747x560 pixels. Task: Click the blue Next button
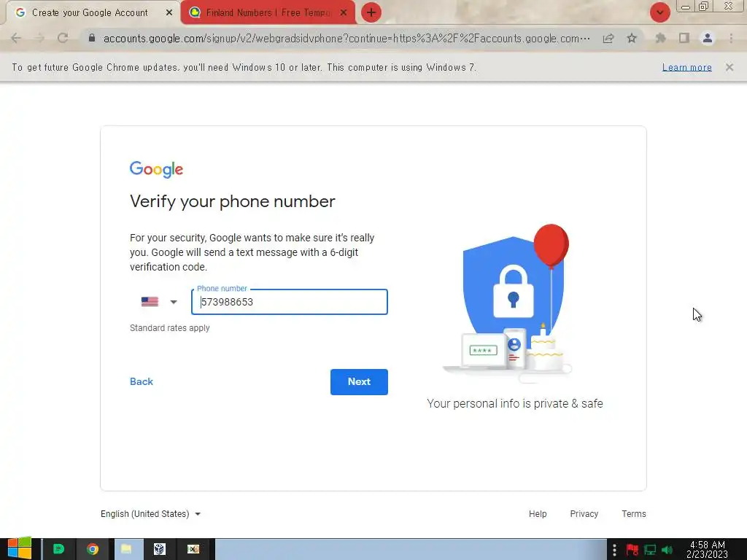click(x=359, y=382)
